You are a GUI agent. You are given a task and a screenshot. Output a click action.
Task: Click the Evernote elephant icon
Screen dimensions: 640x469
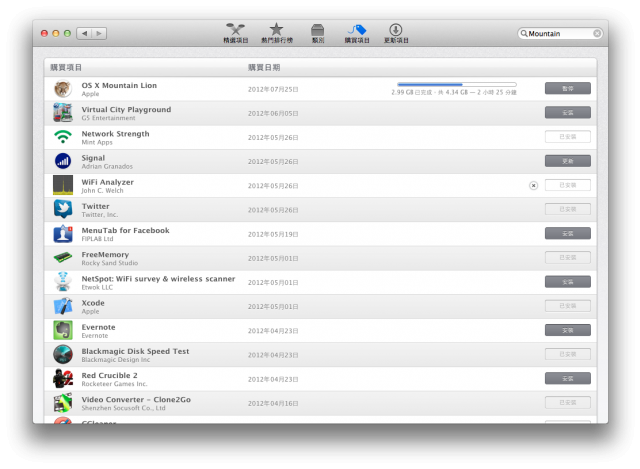[x=63, y=330]
